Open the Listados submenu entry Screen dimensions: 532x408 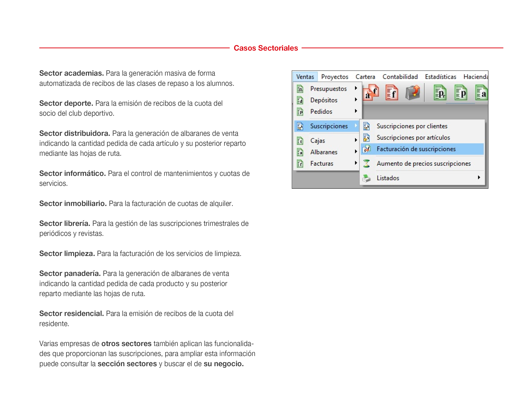pyautogui.click(x=422, y=178)
